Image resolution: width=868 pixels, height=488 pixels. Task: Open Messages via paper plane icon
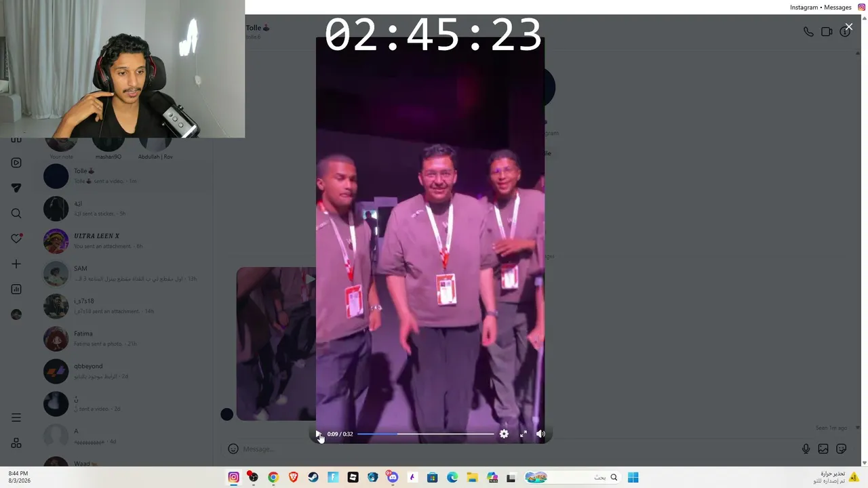[16, 188]
